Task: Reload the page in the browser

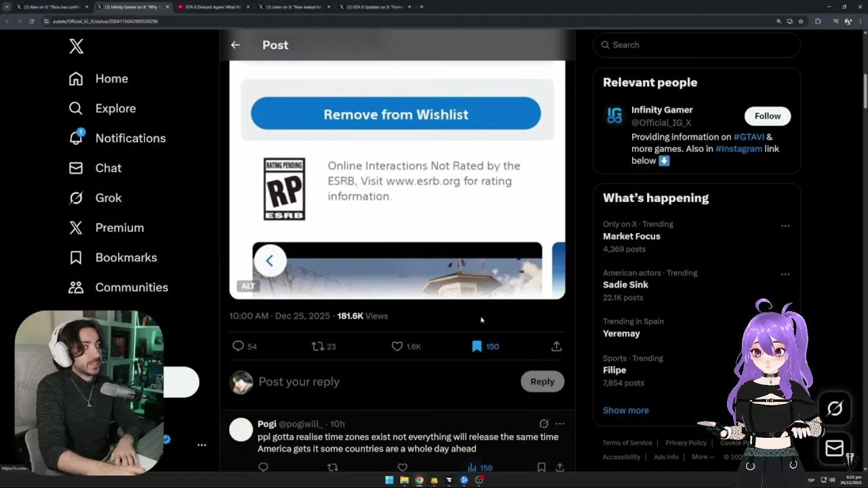Action: 31,21
